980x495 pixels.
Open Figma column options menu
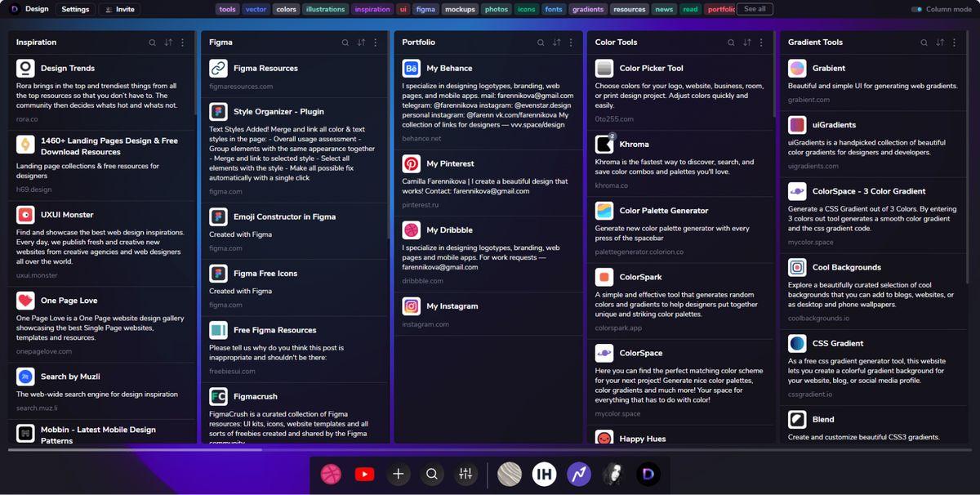coord(376,42)
